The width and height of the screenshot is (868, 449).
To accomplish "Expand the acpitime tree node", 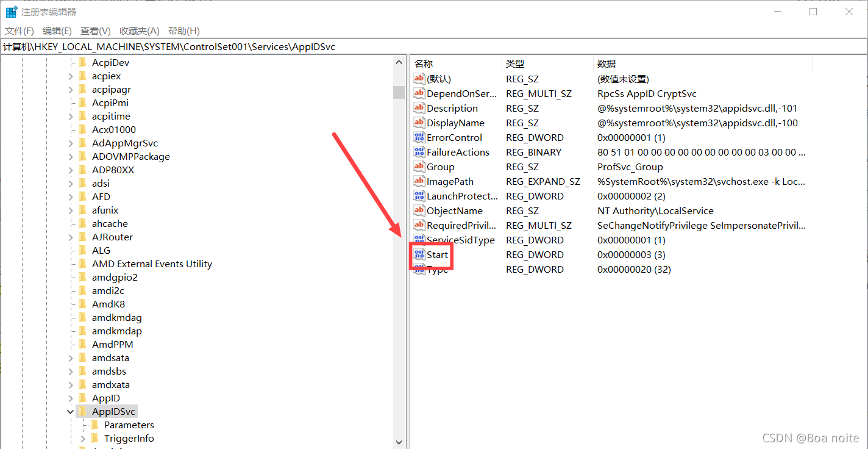I will 71,117.
